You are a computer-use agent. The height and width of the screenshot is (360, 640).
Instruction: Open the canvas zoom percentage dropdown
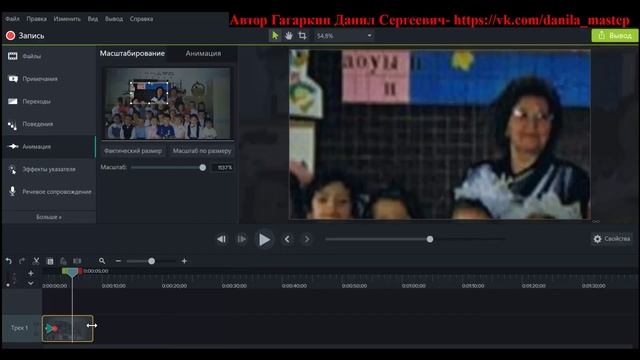click(x=344, y=36)
